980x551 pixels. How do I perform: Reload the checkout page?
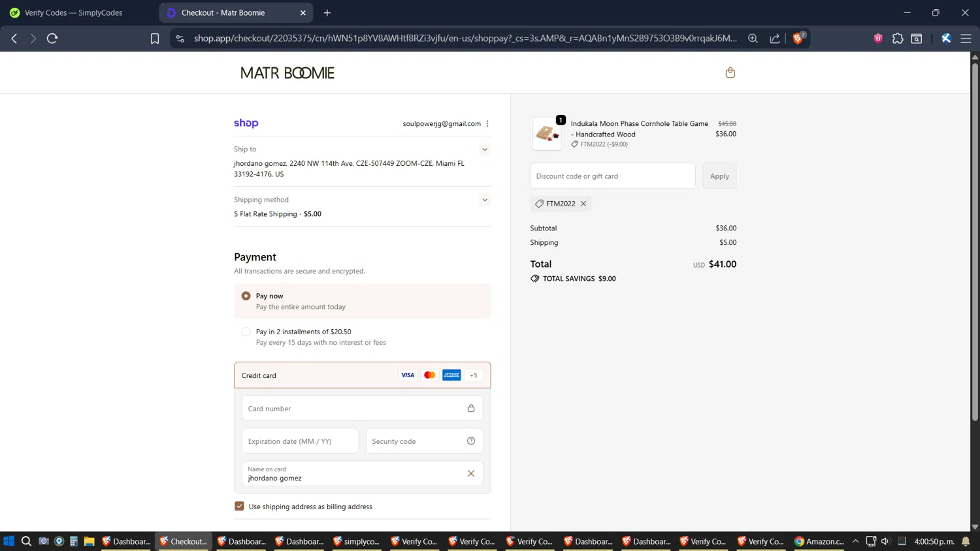tap(52, 39)
